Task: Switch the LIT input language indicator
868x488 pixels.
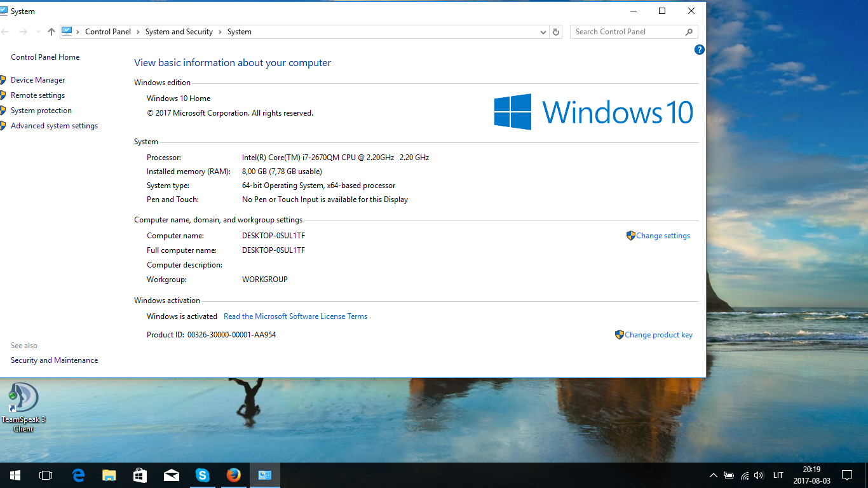Action: coord(778,475)
